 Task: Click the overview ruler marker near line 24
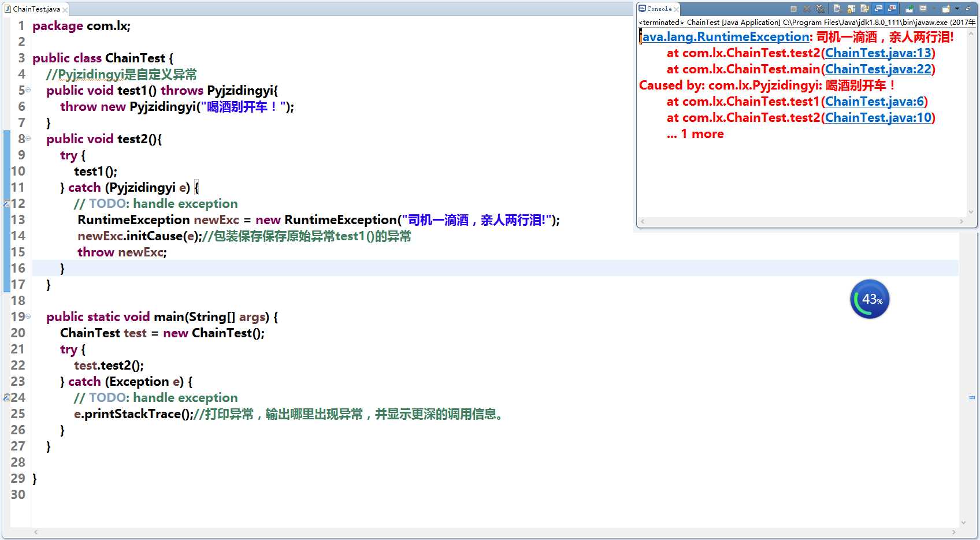pos(972,397)
